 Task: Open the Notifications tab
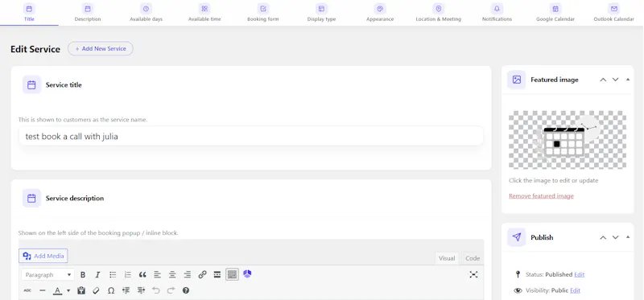[497, 13]
